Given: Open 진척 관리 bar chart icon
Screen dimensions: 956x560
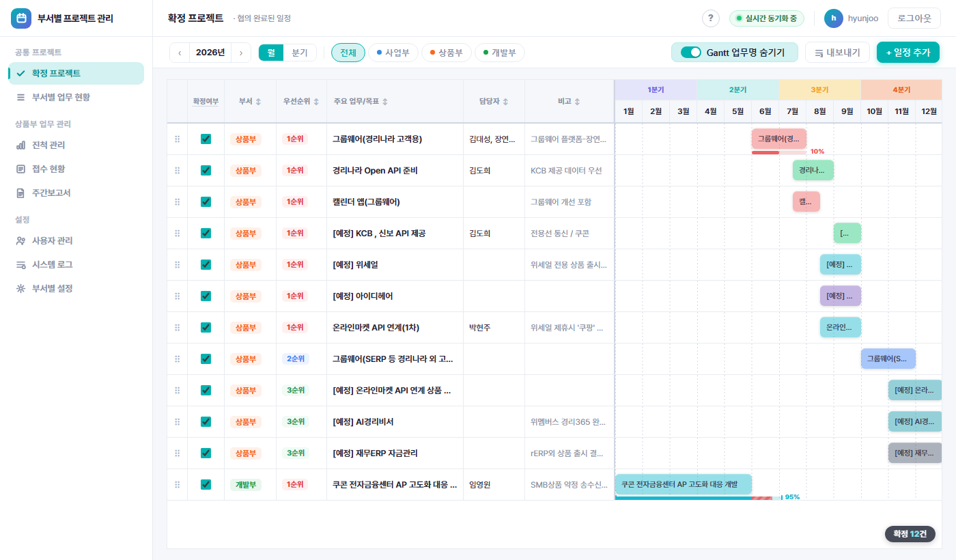Looking at the screenshot, I should click(x=20, y=145).
